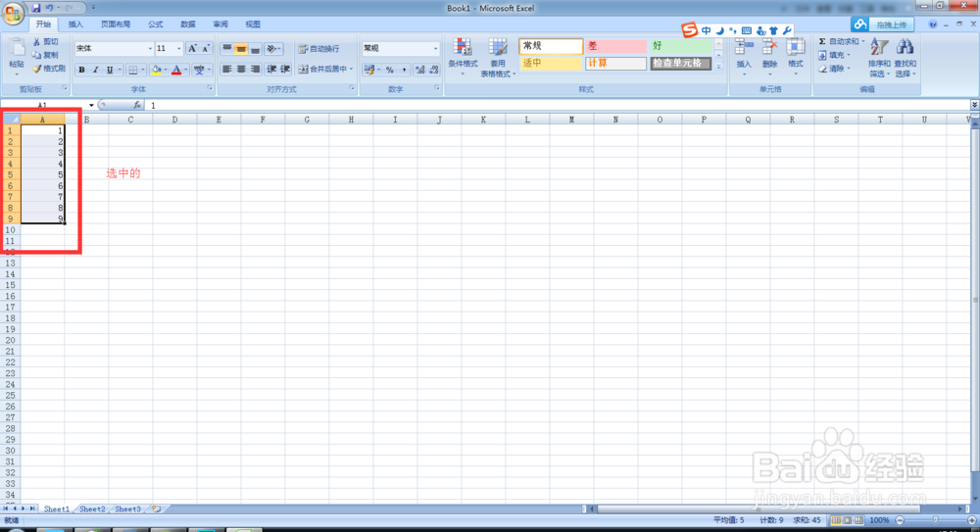Expand Merge and Center (合并后居中) dropdown
This screenshot has width=980, height=532.
352,70
